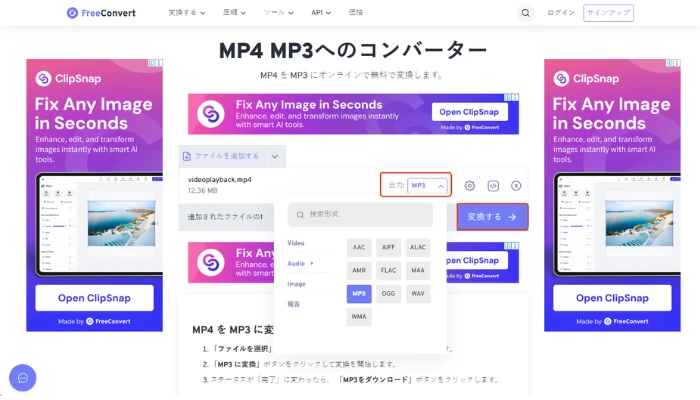
Task: Click the embed code icon beside gear
Action: tap(493, 186)
